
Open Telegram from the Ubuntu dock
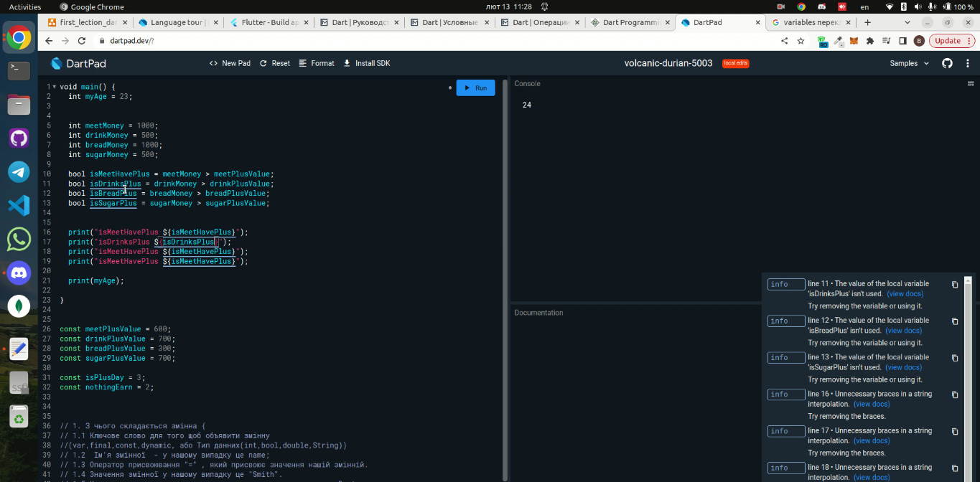(19, 171)
